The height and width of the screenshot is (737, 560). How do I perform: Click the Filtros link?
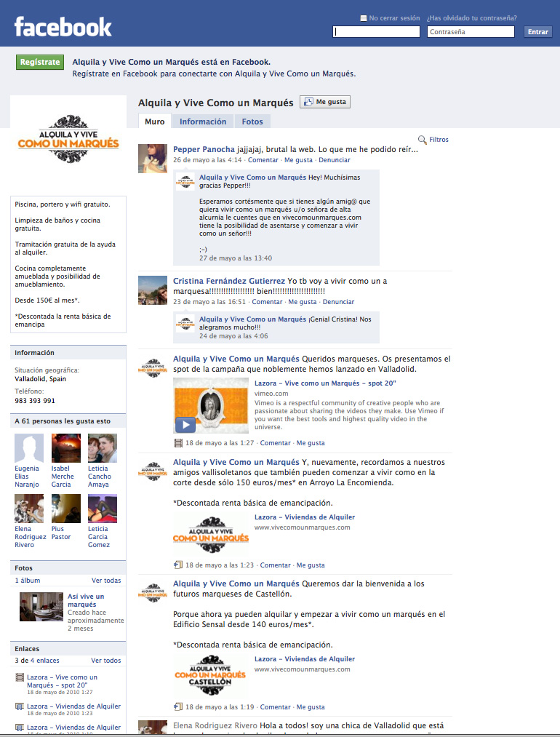pos(439,140)
